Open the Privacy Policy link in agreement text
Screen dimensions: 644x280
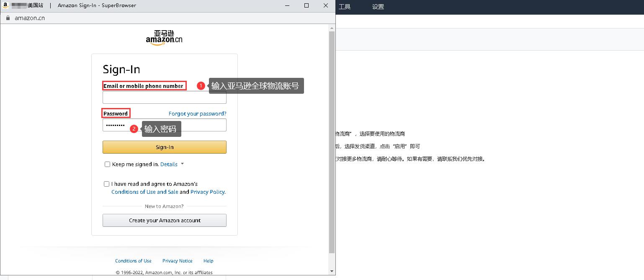(207, 192)
